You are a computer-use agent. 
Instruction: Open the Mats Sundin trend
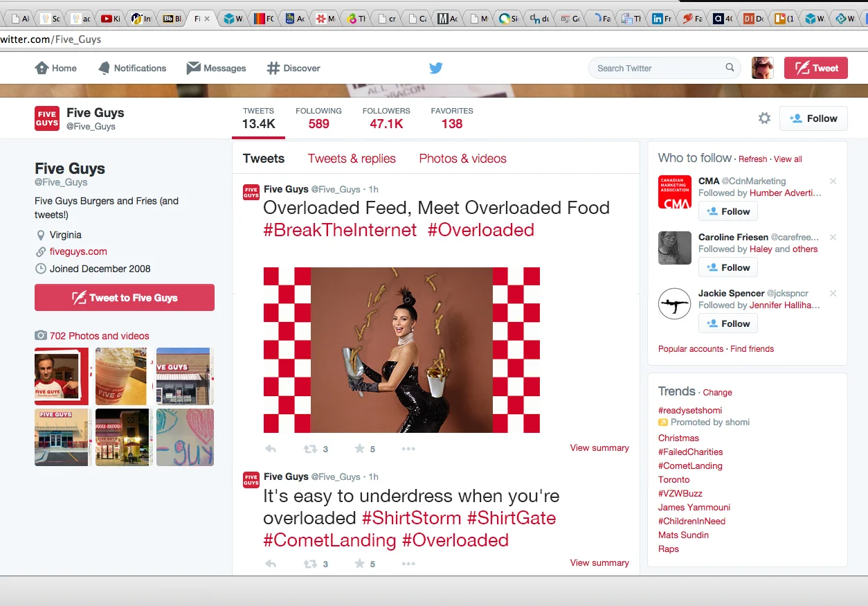683,535
